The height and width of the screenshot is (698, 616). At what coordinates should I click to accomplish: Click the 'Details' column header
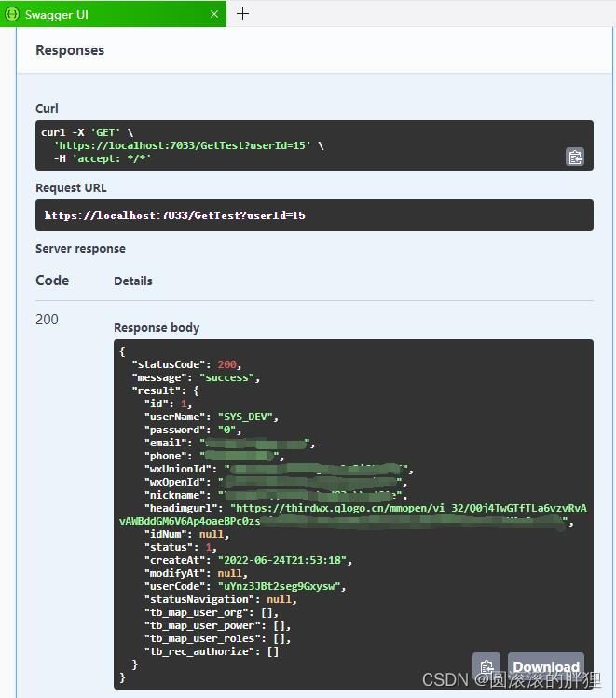tap(133, 281)
